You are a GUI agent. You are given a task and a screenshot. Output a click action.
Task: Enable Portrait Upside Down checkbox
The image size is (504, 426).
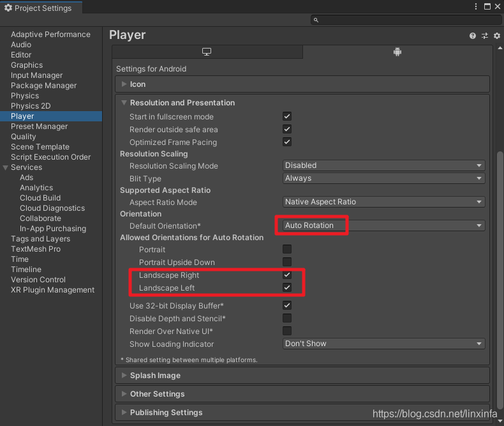click(287, 262)
